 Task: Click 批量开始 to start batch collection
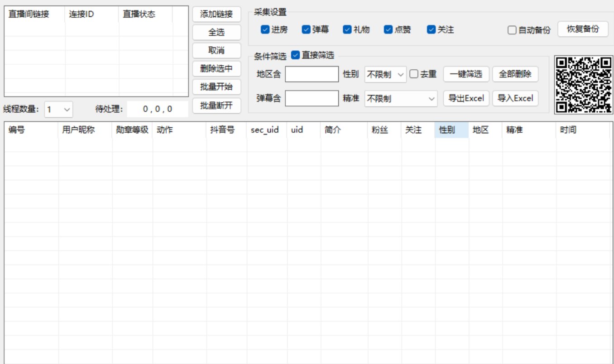(x=216, y=86)
